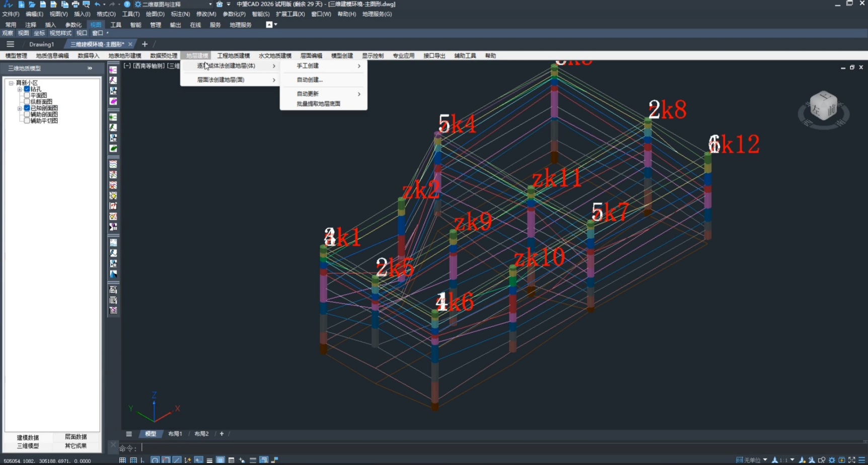Viewport: 868px width, 465px height.
Task: Click the 层面数据 button in left panel
Action: [x=76, y=437]
